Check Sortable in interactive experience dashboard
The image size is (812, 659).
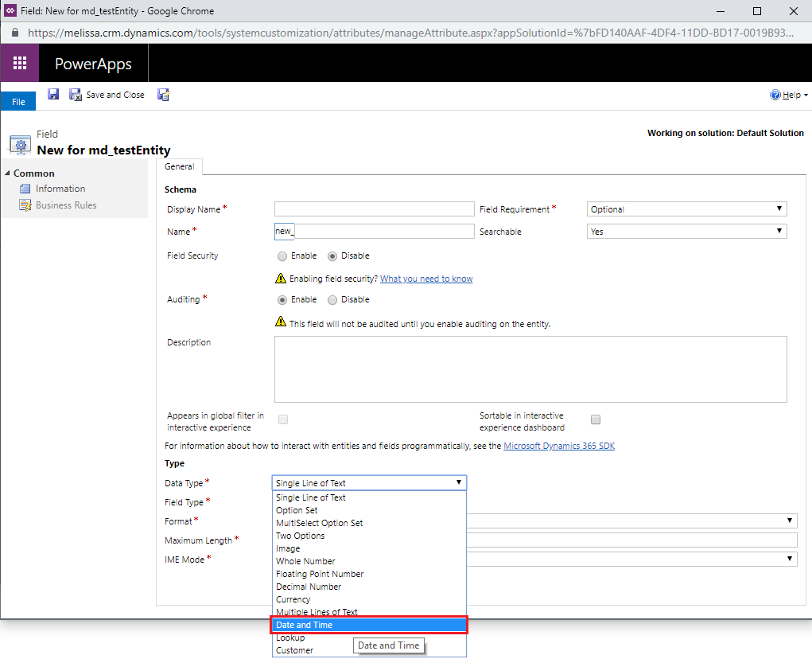(596, 420)
